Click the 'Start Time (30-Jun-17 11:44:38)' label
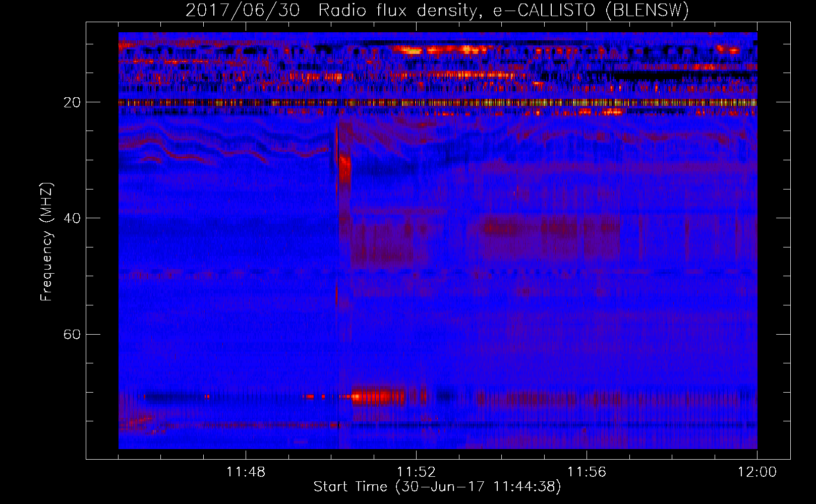The image size is (816, 504). click(437, 487)
